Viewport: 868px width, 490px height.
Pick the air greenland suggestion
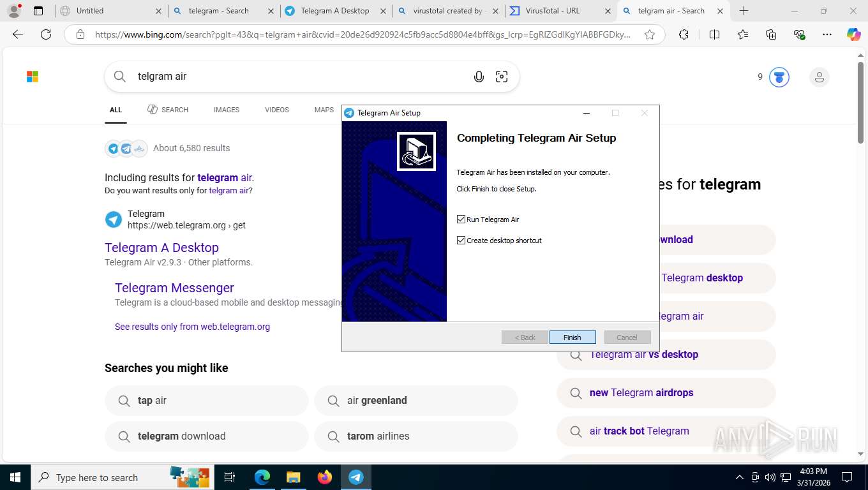pyautogui.click(x=415, y=401)
